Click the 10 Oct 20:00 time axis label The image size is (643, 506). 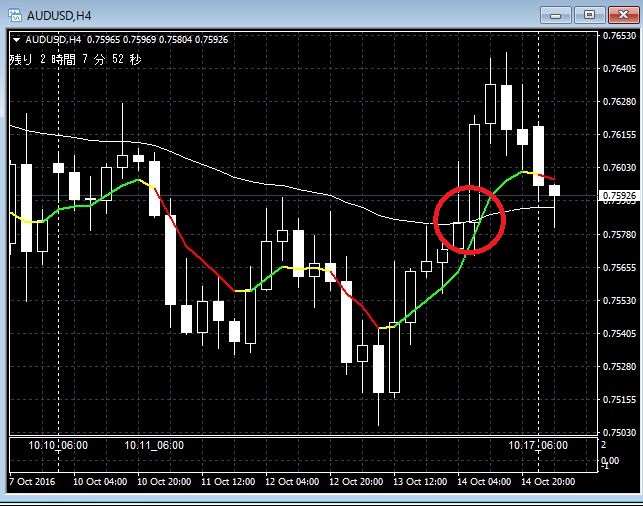164,481
